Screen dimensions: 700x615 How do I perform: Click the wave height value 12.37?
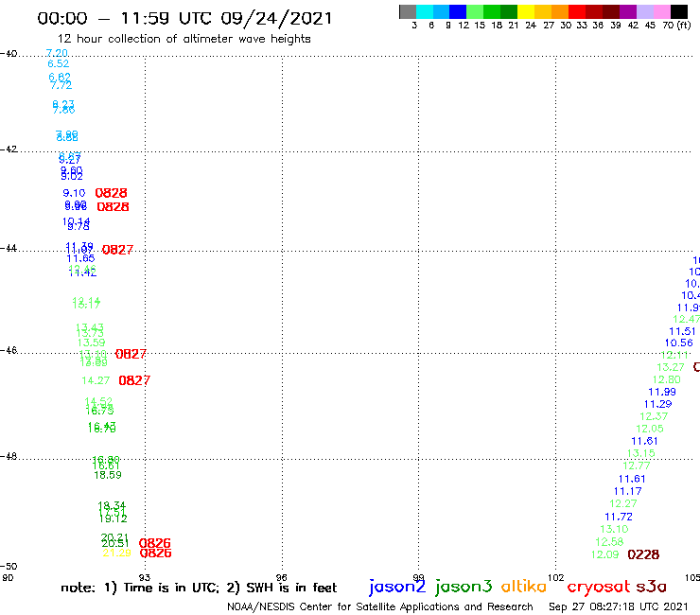tap(654, 416)
